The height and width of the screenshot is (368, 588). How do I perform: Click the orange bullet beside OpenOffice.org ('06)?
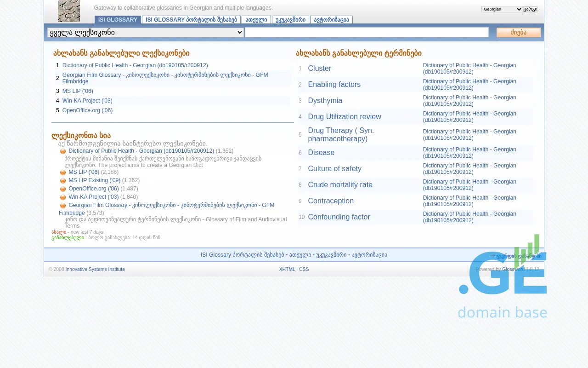pyautogui.click(x=63, y=189)
